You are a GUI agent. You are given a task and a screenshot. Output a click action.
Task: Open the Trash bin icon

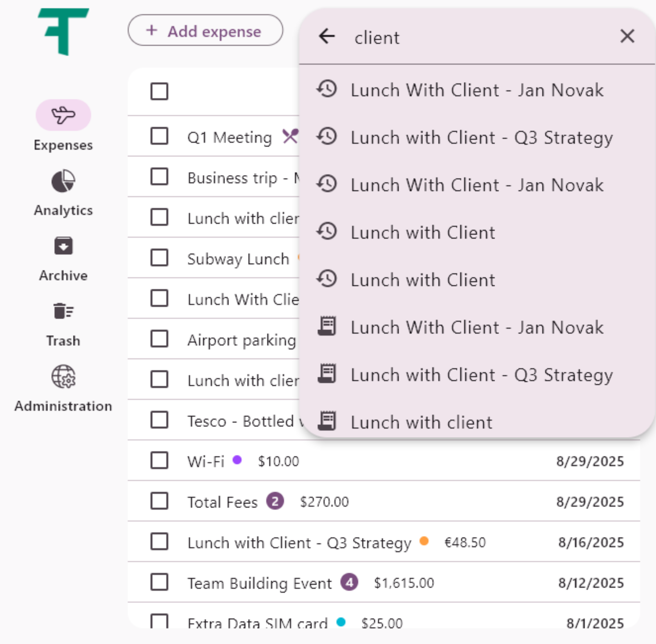[63, 311]
